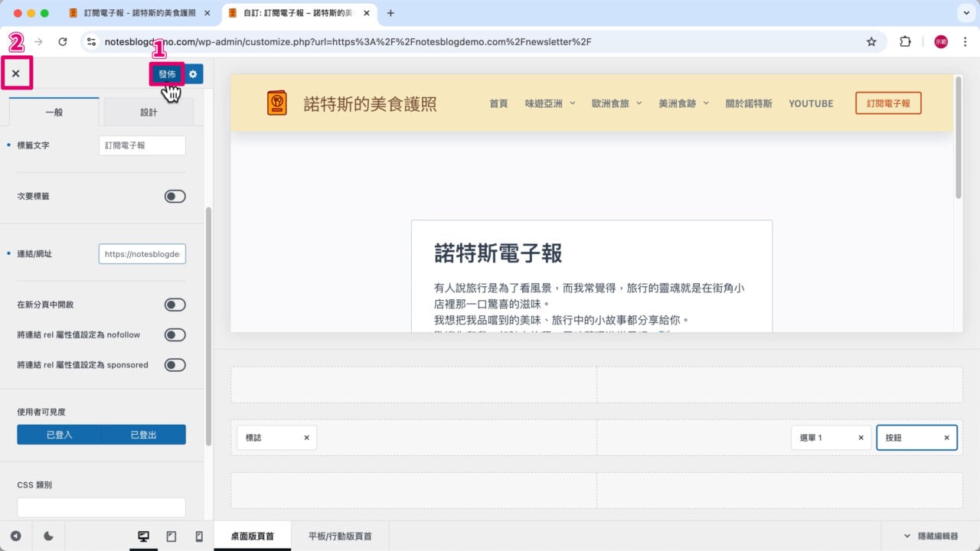The width and height of the screenshot is (980, 551).
Task: Enable the 次要標籤 toggle
Action: click(x=175, y=196)
